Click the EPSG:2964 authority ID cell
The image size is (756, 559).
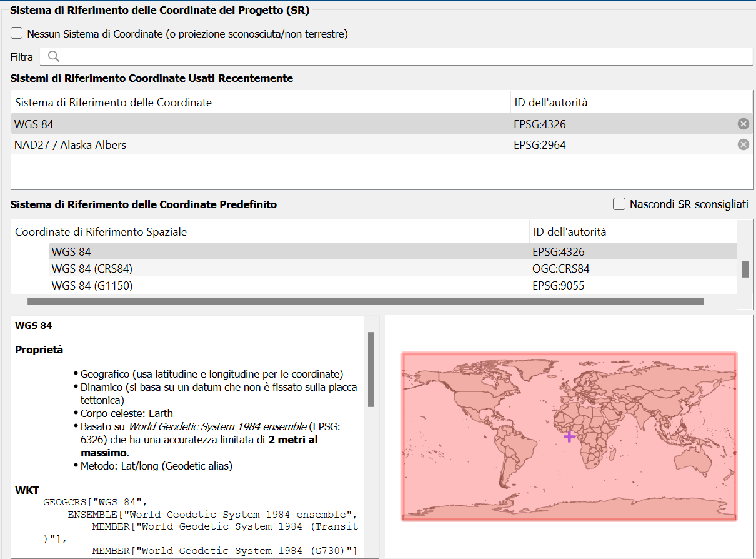540,144
